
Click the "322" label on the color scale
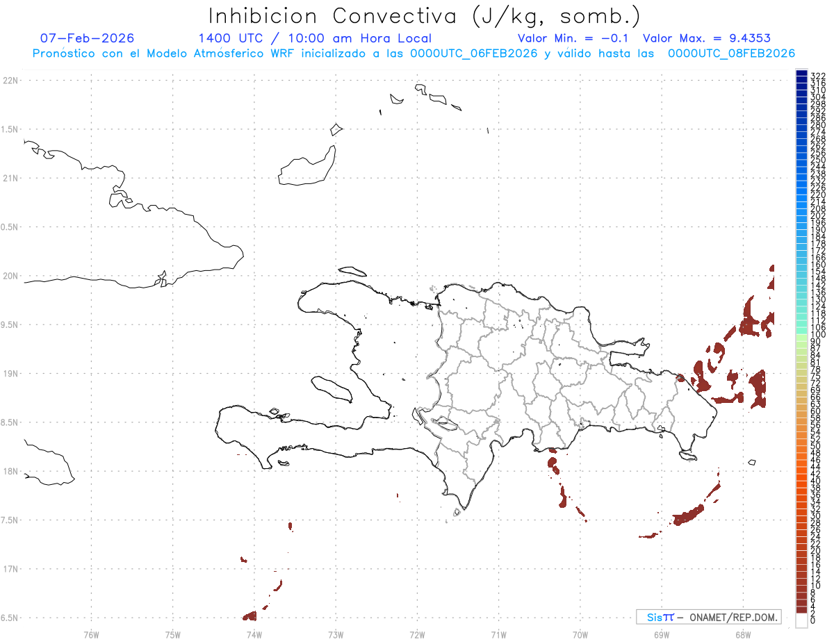click(817, 76)
